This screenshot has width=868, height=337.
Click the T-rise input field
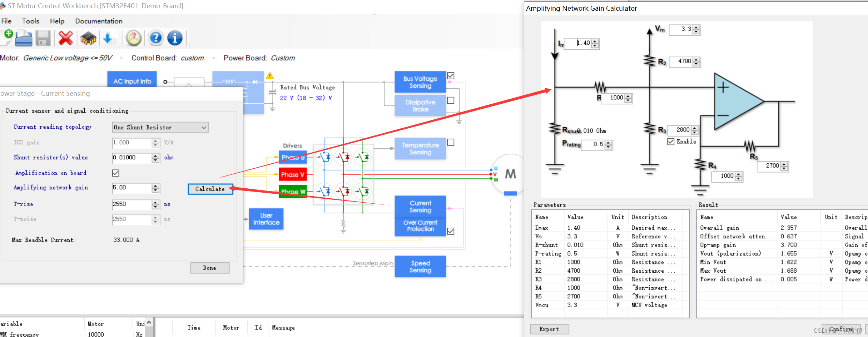pyautogui.click(x=132, y=204)
